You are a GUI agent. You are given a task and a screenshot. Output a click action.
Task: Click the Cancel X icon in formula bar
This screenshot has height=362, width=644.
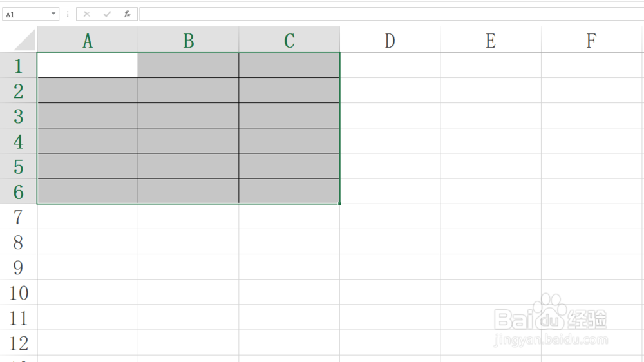[x=87, y=14]
